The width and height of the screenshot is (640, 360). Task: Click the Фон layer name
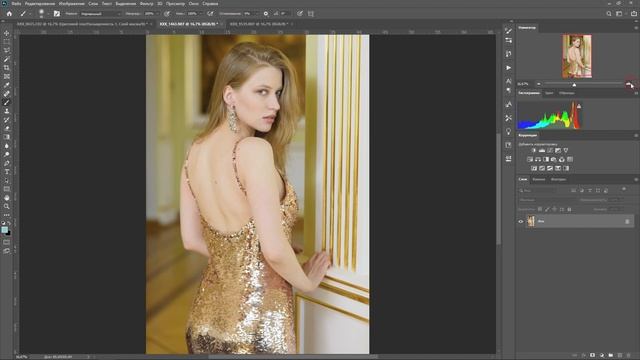541,221
